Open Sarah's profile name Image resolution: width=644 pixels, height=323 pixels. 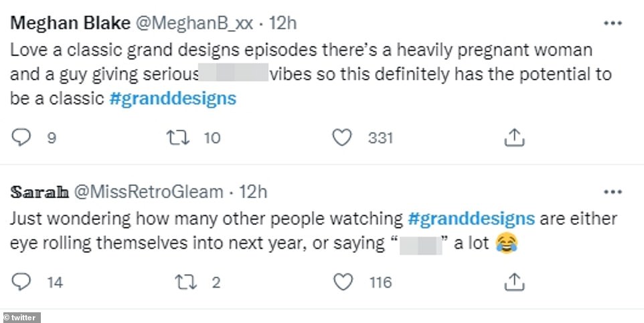coord(40,193)
